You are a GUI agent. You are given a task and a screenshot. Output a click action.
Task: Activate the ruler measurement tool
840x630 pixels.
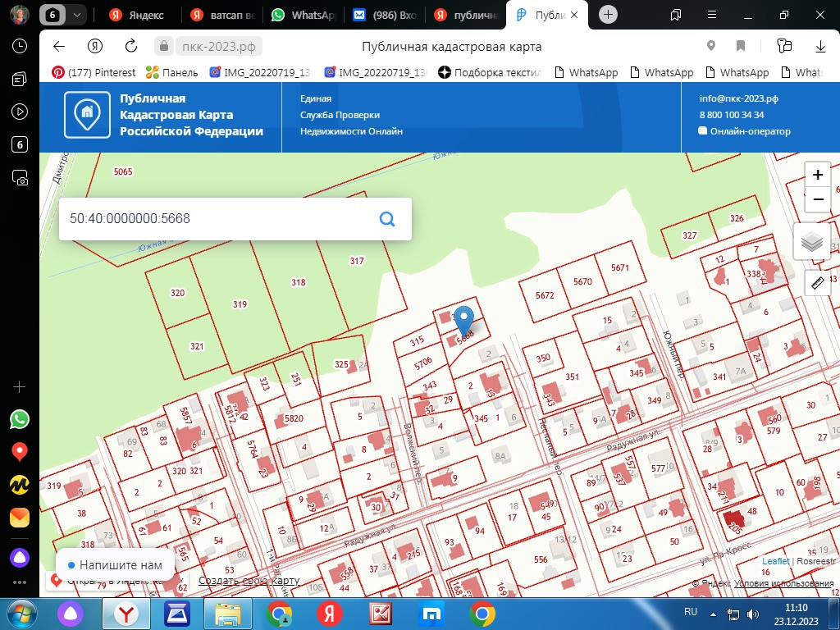tap(817, 282)
